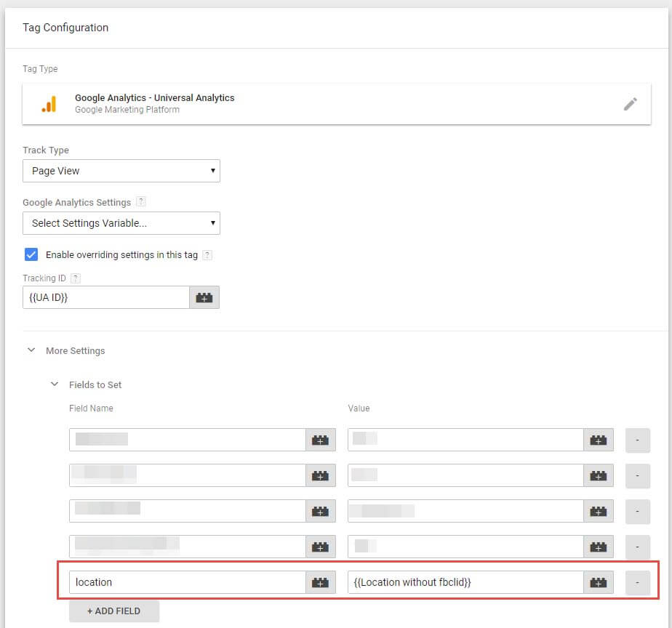Click variable picker icon next to Tracking ID
The height and width of the screenshot is (628, 672).
[204, 297]
